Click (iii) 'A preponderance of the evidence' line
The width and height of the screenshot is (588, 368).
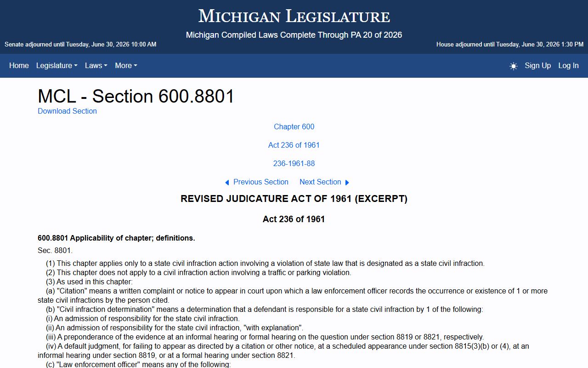[x=265, y=337]
